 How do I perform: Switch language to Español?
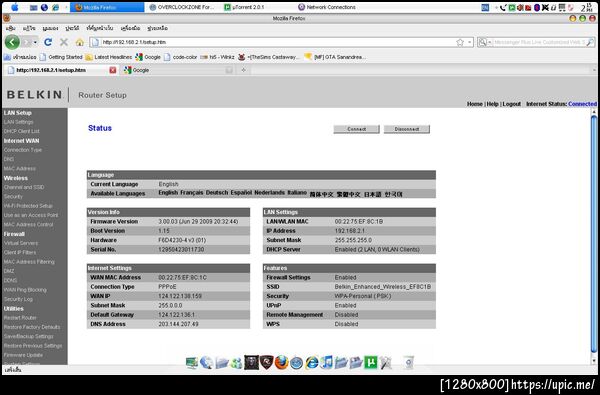tap(241, 193)
